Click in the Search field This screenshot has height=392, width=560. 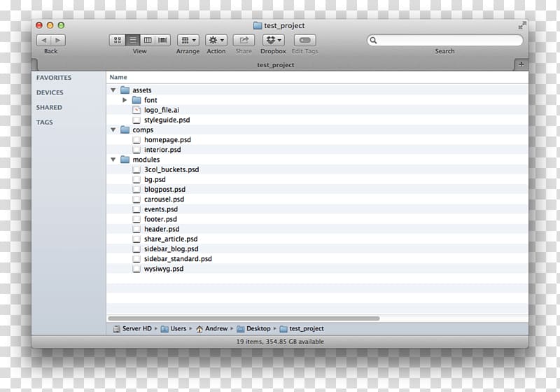448,41
